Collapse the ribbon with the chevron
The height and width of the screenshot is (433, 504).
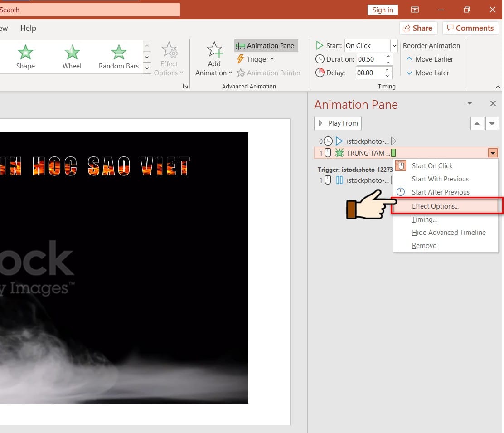498,87
